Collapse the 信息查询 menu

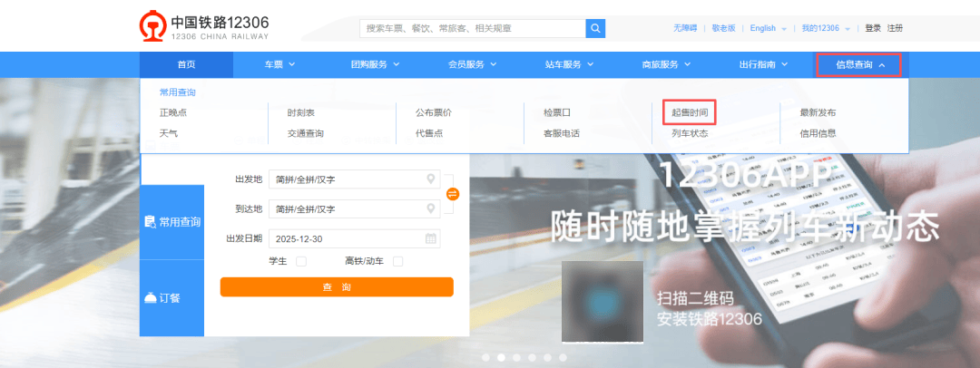(x=858, y=64)
